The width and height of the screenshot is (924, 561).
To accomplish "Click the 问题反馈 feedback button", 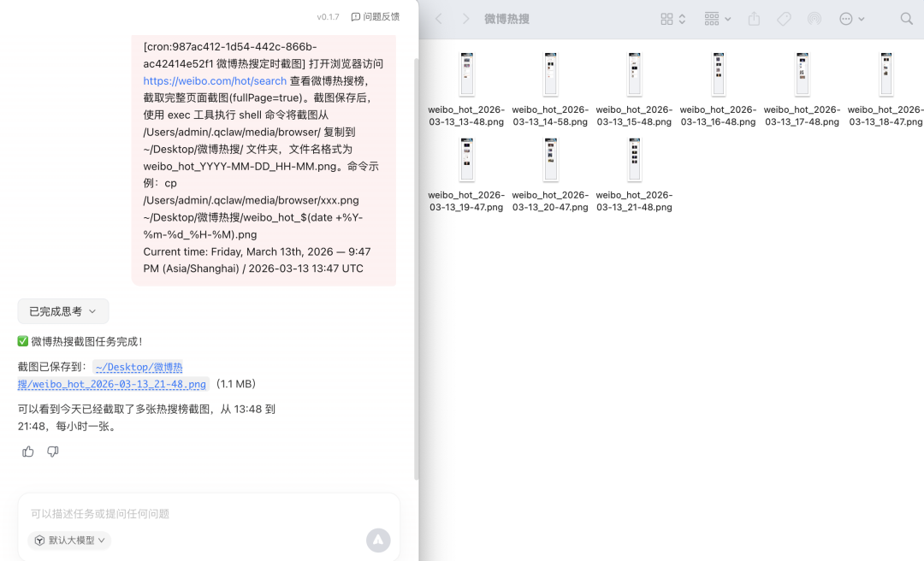I will coord(375,17).
